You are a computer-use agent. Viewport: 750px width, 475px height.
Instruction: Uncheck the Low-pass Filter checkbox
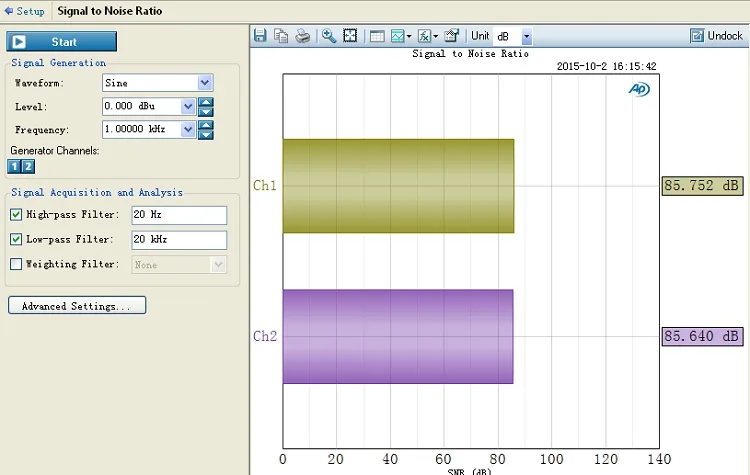16,239
